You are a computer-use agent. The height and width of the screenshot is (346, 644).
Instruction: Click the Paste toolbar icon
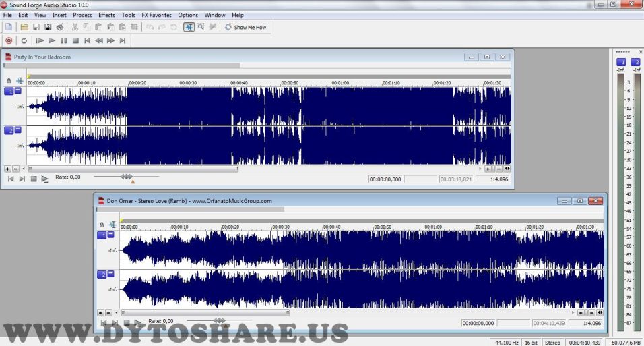(x=98, y=27)
